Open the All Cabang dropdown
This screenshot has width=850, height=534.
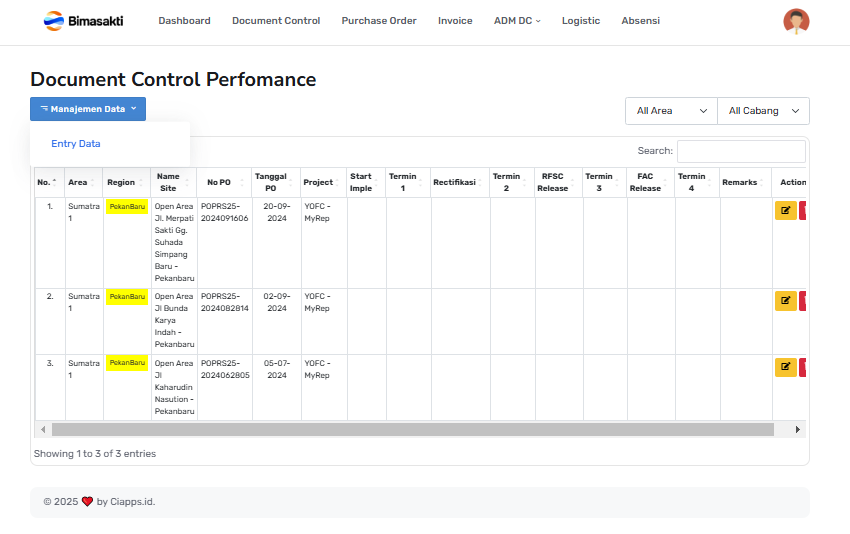[763, 111]
